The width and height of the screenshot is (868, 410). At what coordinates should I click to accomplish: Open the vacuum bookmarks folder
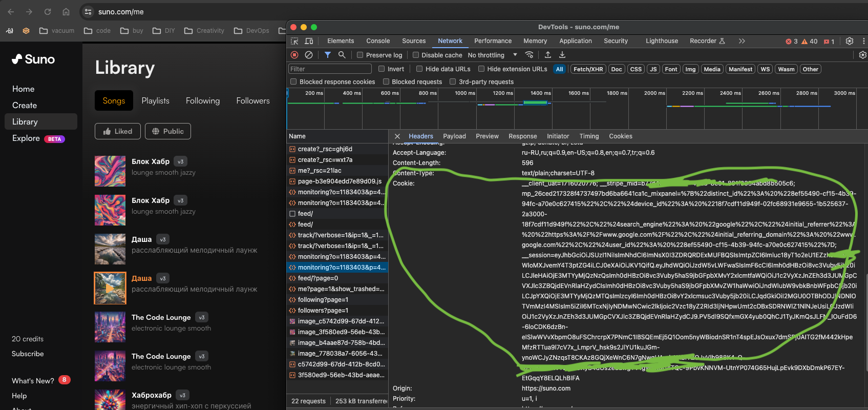point(57,31)
